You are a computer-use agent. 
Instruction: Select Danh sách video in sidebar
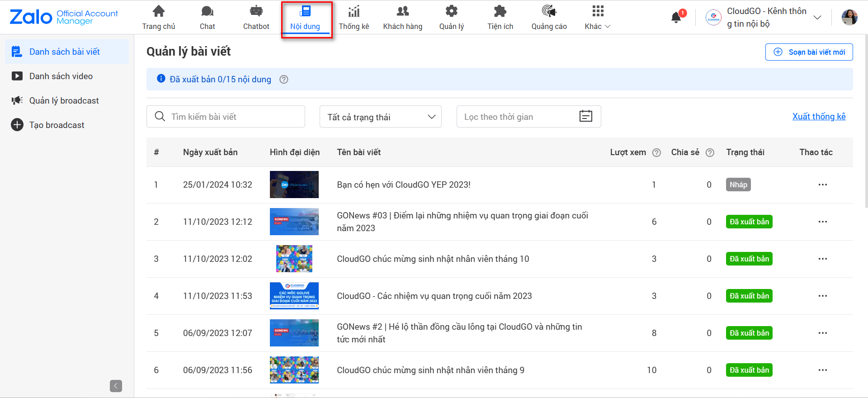[67, 76]
